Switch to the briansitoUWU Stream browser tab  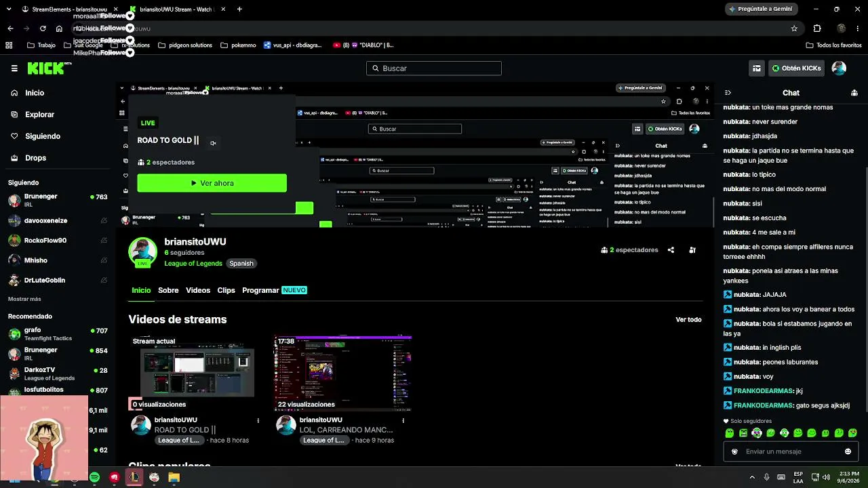[176, 9]
